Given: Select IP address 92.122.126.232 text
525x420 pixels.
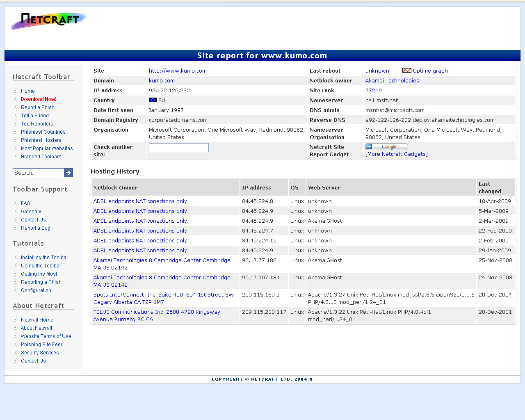Looking at the screenshot, I should 169,91.
